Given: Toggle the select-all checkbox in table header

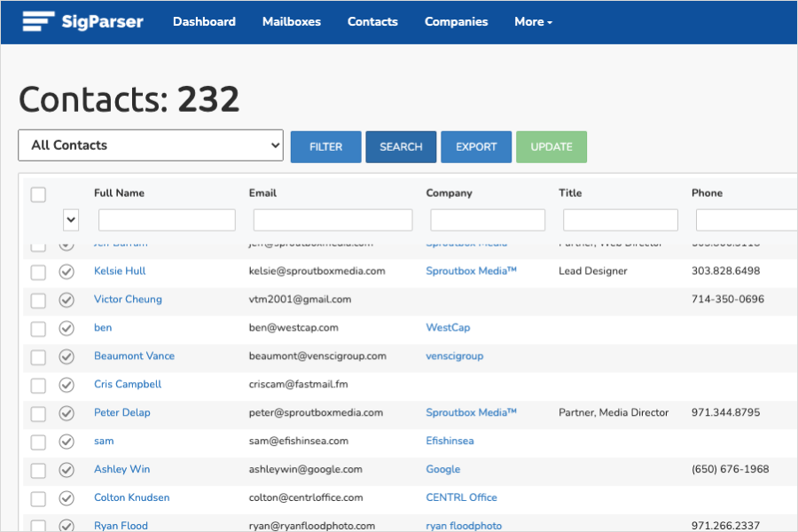Looking at the screenshot, I should tap(38, 194).
